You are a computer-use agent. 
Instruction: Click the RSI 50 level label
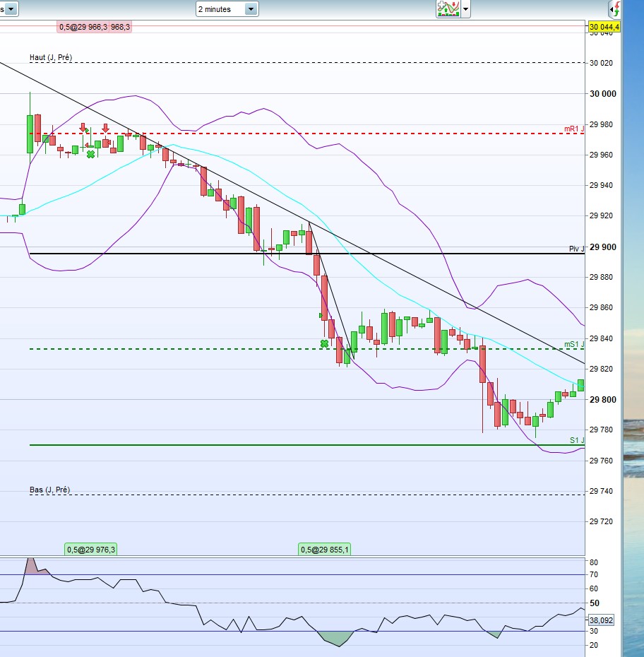594,603
